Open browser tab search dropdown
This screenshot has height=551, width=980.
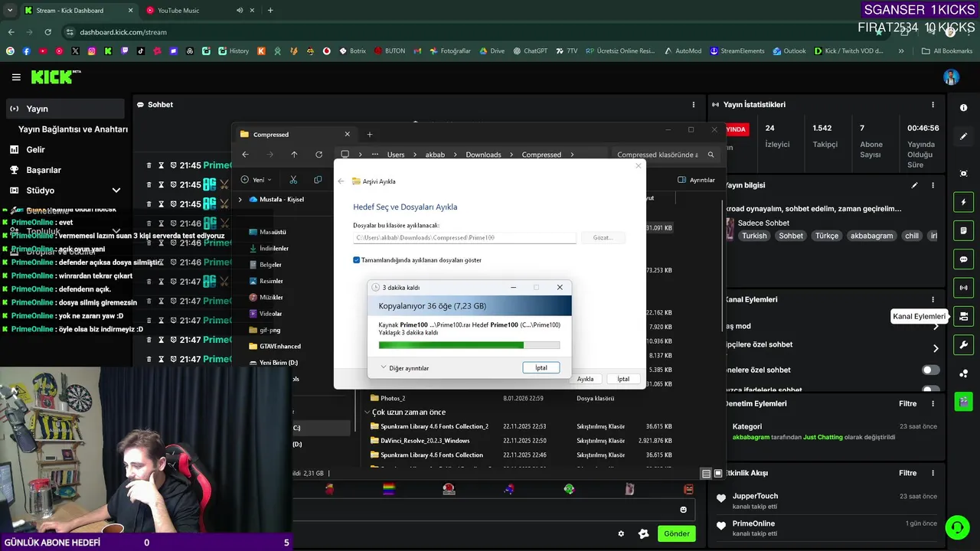9,11
